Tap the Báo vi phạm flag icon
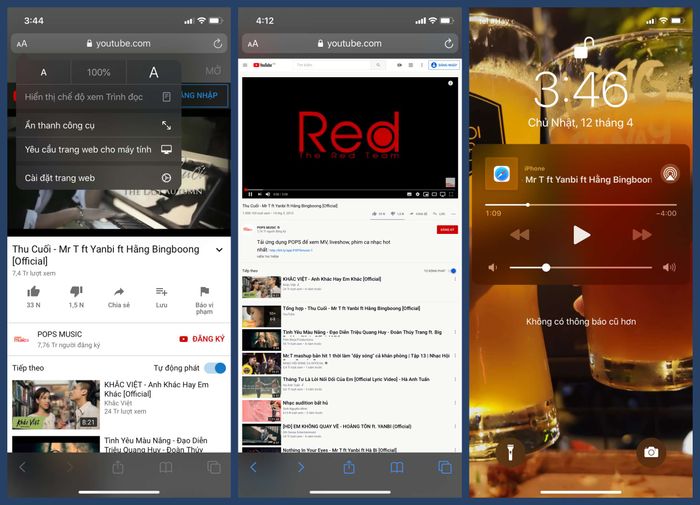The width and height of the screenshot is (700, 505). click(204, 291)
